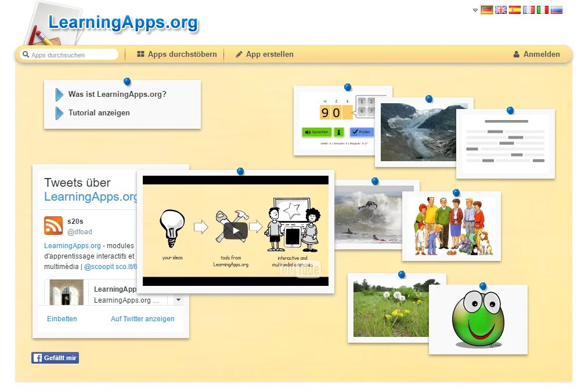Click Einbetten link
The image size is (581, 392).
[62, 319]
